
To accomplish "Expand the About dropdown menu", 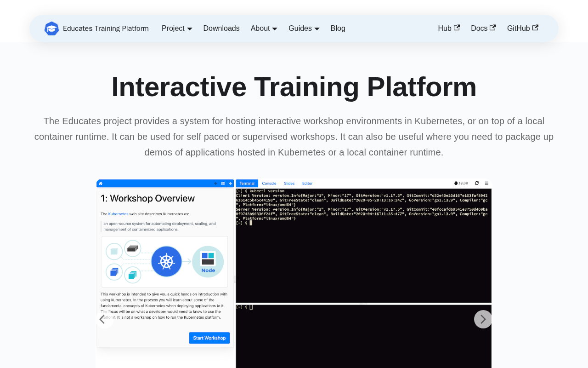I will click(x=264, y=29).
